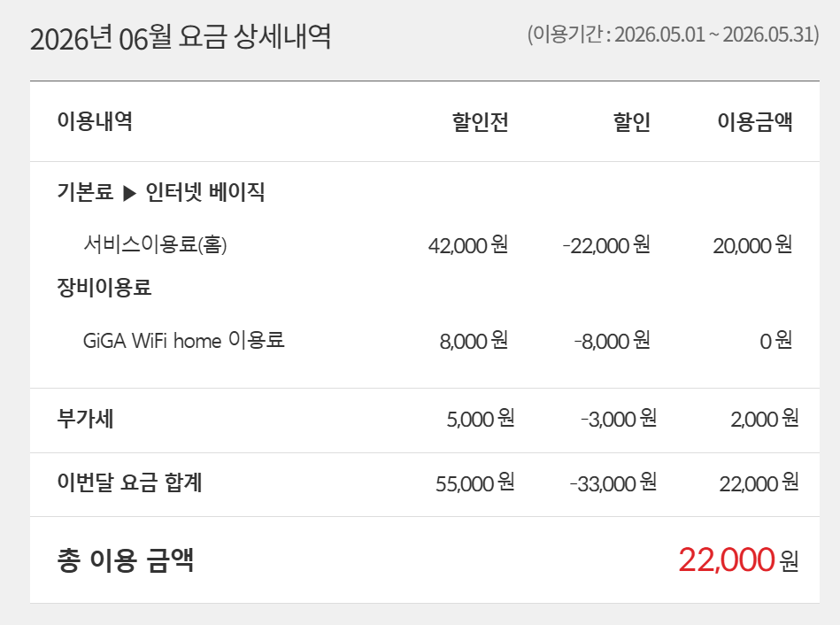
Task: Select the 부가세 row label
Action: (x=85, y=418)
